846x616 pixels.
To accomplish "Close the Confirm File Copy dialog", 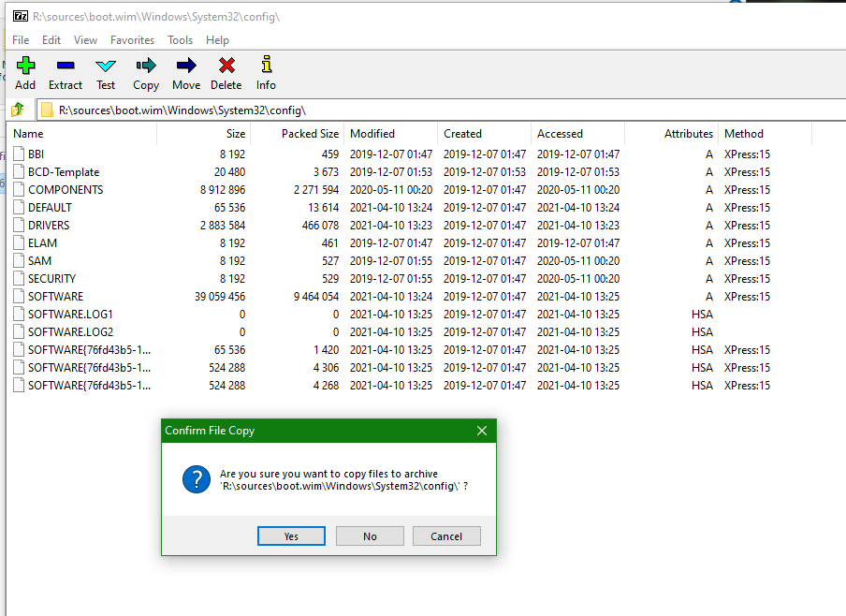I will [x=482, y=431].
